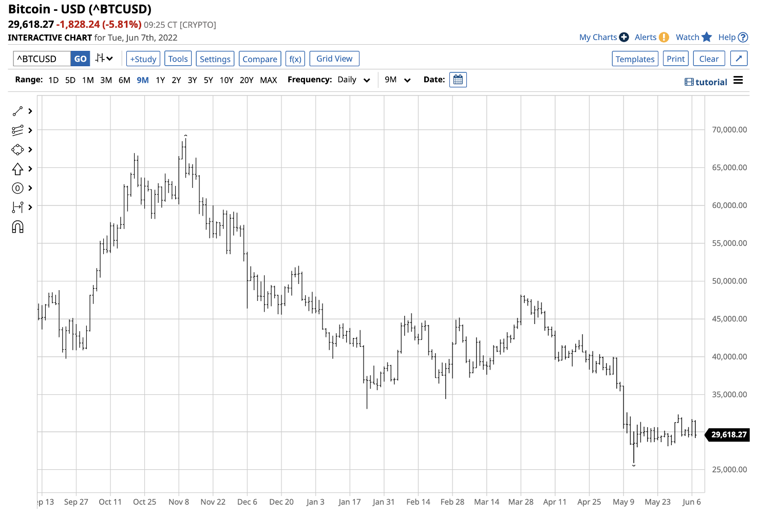Select the trend line drawing tool
This screenshot has height=532, width=757.
[17, 111]
